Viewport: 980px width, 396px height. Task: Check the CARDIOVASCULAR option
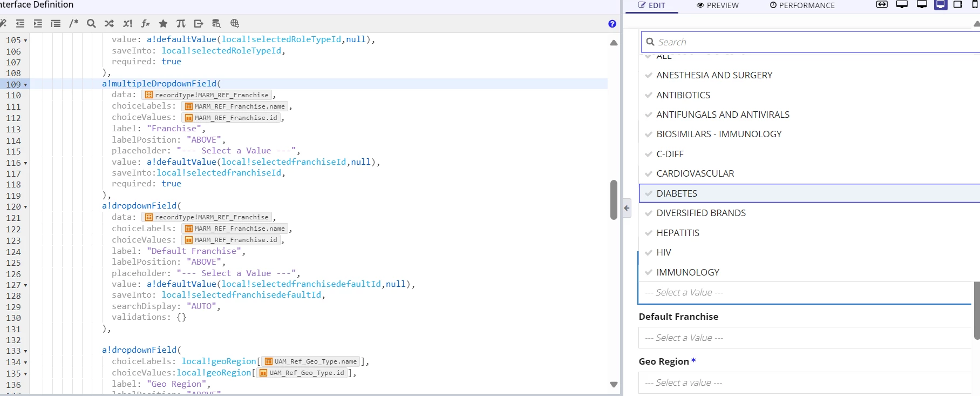(x=809, y=173)
